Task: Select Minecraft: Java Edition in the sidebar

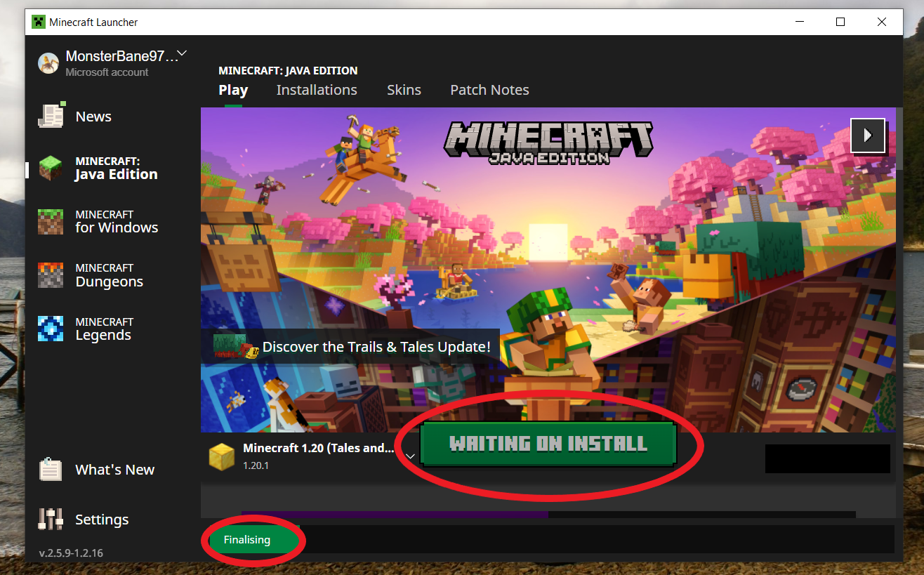Action: [x=98, y=168]
